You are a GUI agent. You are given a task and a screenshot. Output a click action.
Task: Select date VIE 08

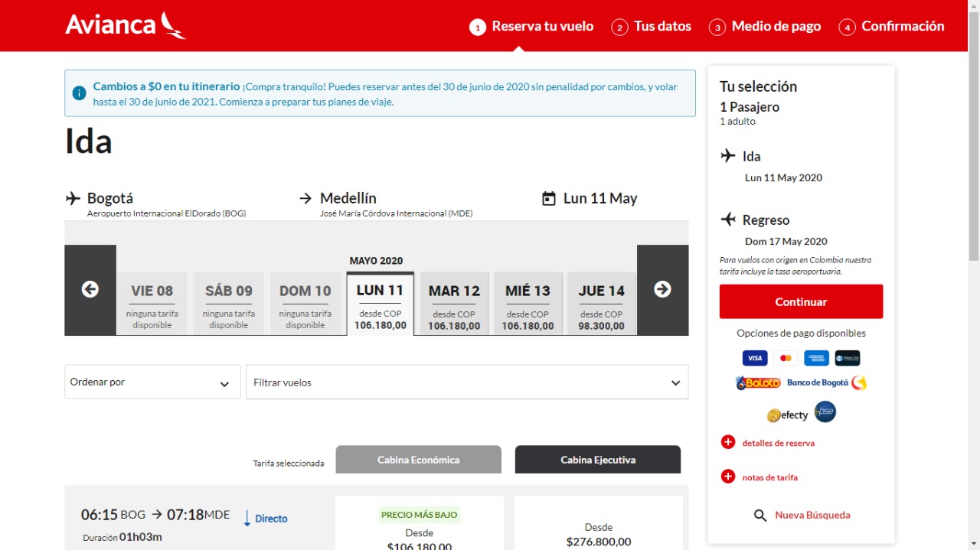(152, 304)
